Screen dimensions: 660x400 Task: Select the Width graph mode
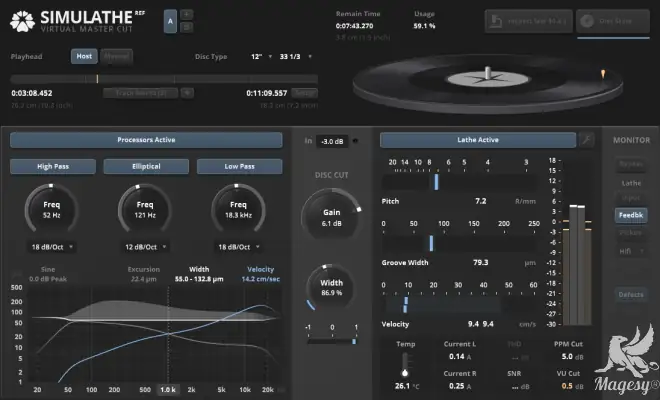(x=199, y=274)
